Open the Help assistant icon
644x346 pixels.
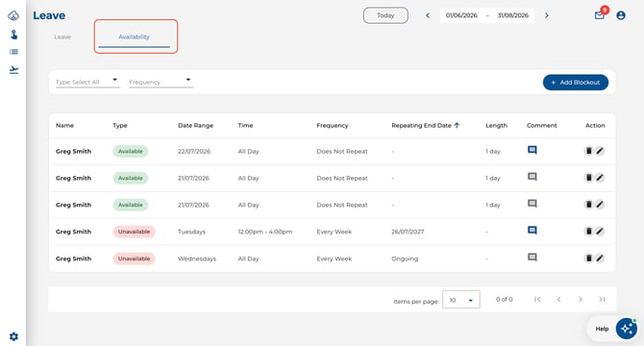tap(627, 329)
